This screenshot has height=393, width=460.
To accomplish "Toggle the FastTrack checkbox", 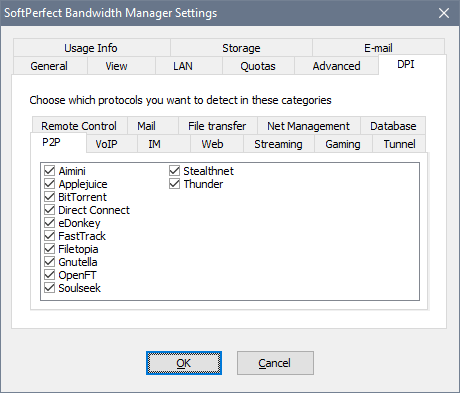I will point(49,236).
